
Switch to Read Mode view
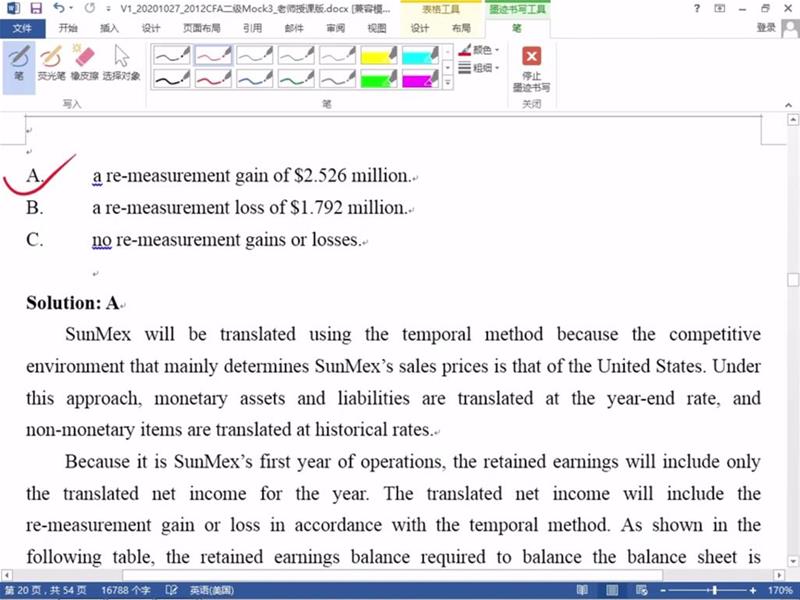[582, 590]
